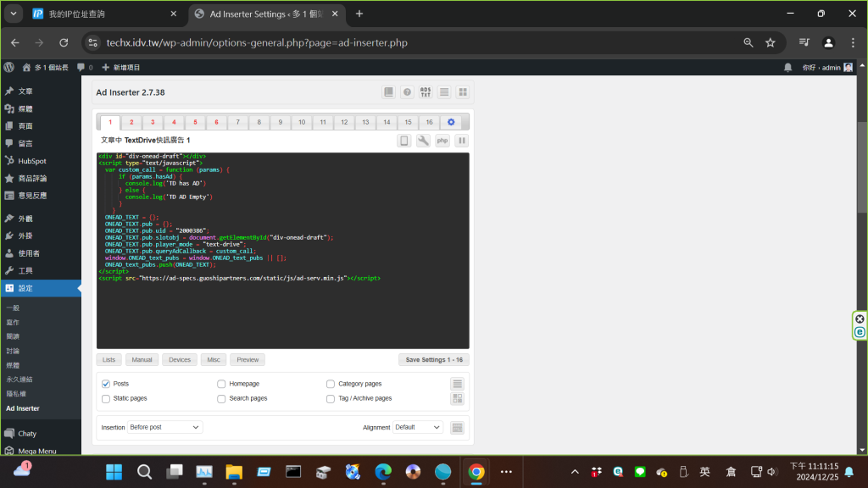
Task: Open the Insertion dropdown
Action: [164, 428]
